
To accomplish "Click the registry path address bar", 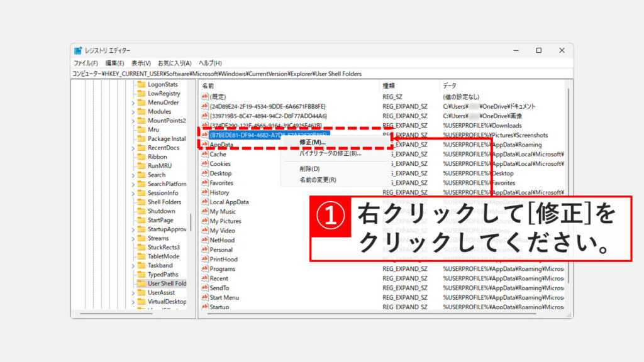I will (314, 74).
